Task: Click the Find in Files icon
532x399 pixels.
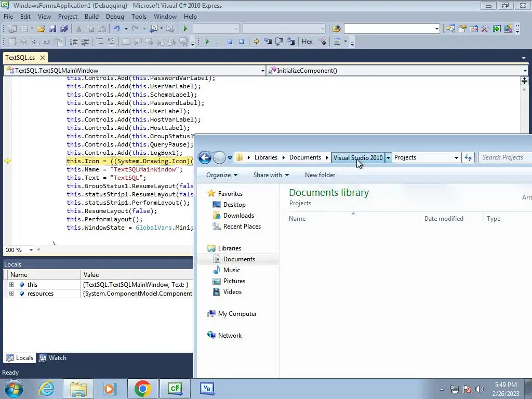Action: 336,29
